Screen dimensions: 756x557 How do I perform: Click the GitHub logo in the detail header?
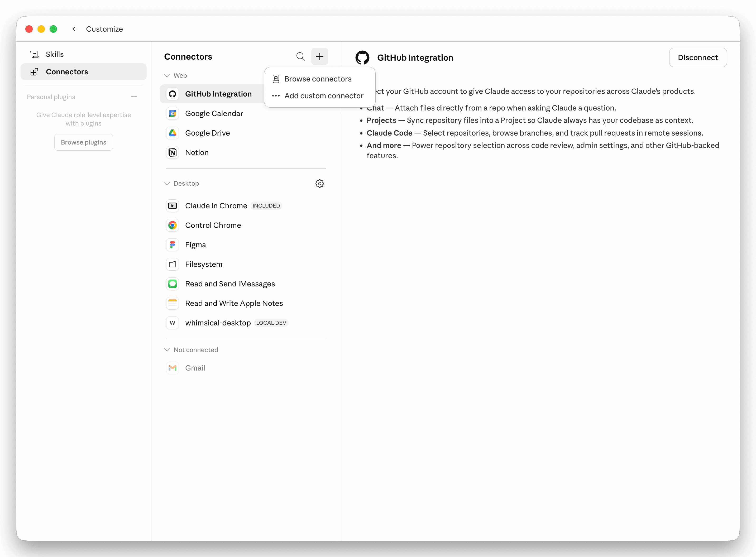[x=362, y=58]
